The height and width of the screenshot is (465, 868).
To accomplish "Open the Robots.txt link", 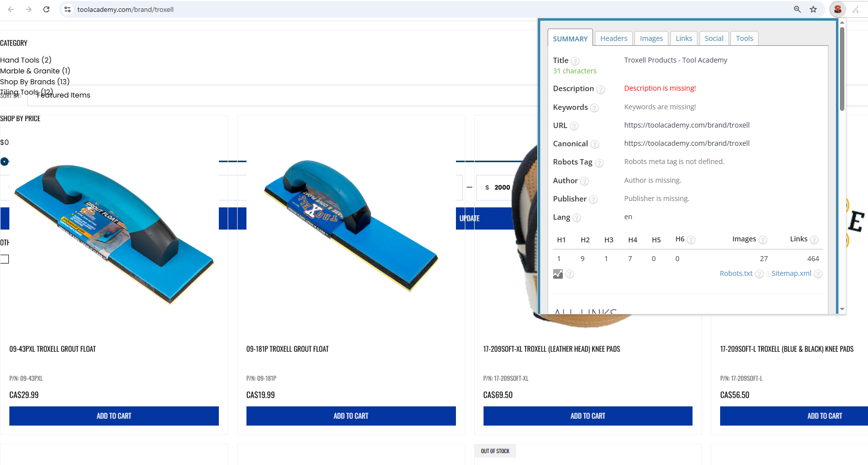I will coord(736,273).
